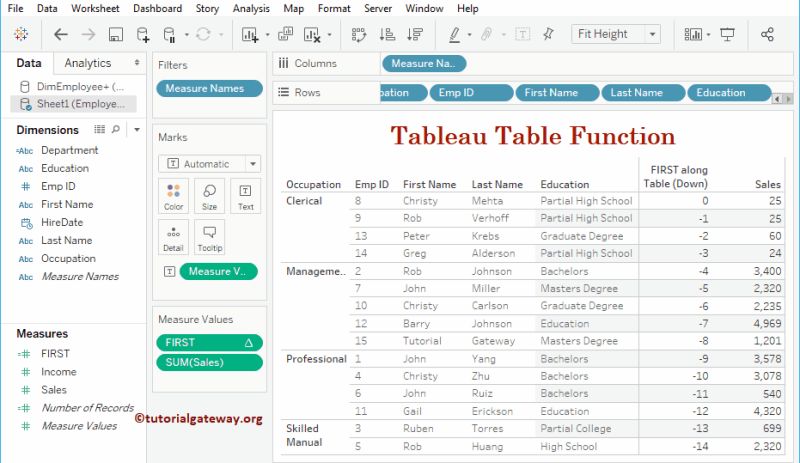Pause auto updates for data source
This screenshot has height=463, width=800.
click(169, 34)
